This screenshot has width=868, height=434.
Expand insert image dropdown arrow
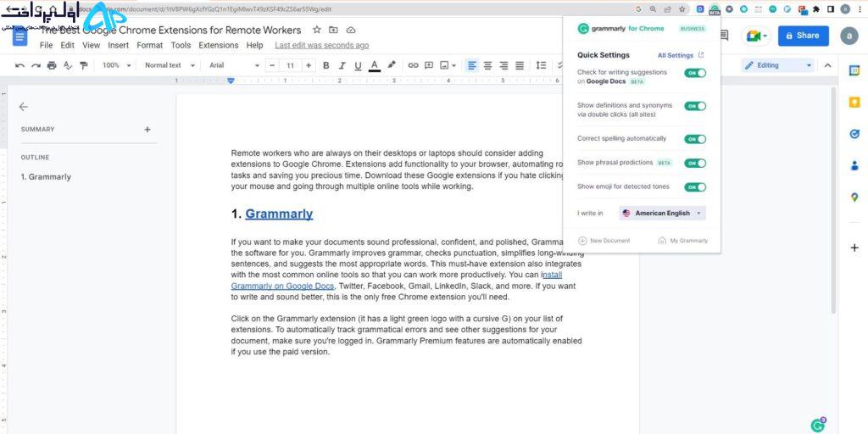click(454, 65)
